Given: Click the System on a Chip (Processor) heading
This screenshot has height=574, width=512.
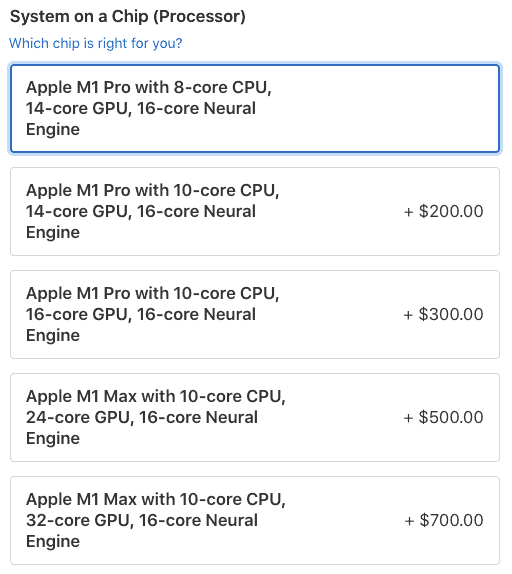Looking at the screenshot, I should [128, 17].
